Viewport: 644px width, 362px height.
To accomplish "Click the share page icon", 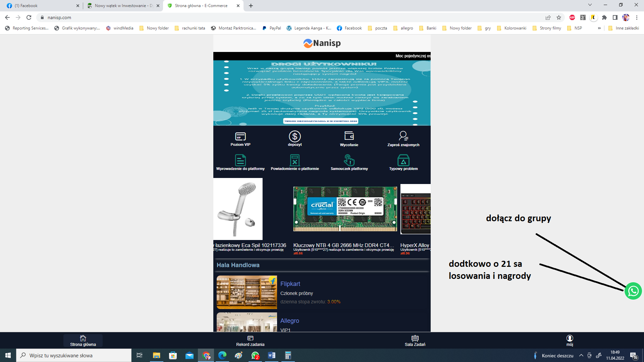I will tap(548, 17).
